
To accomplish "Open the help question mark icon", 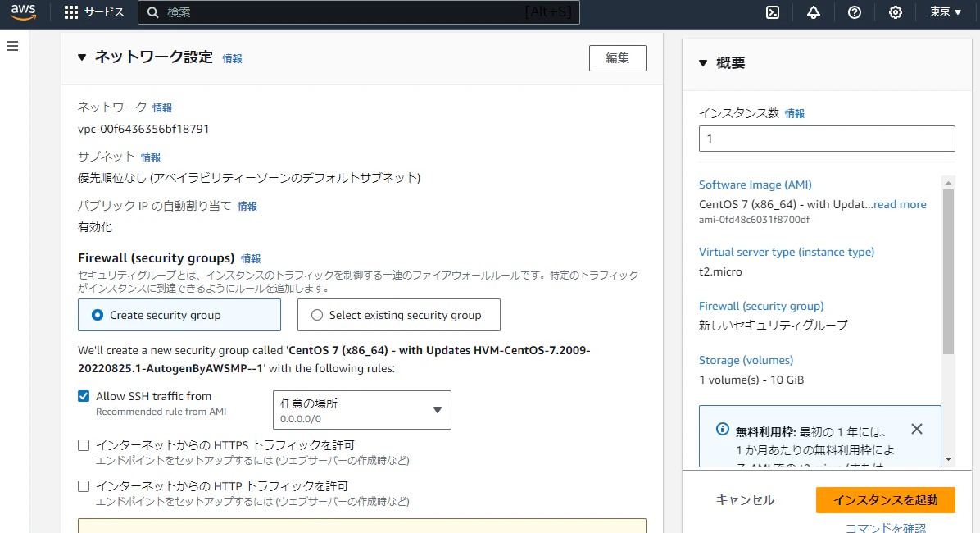I will click(x=855, y=12).
